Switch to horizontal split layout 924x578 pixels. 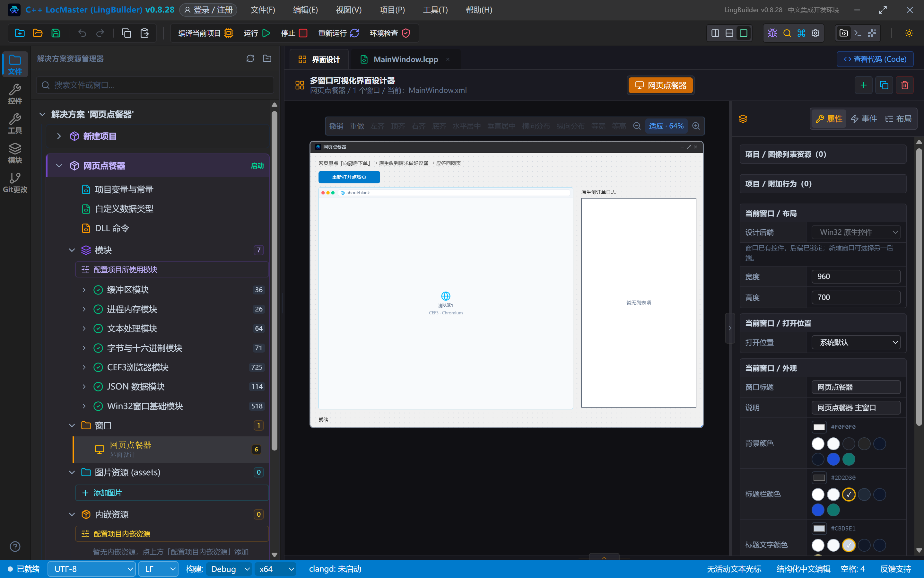pos(729,33)
